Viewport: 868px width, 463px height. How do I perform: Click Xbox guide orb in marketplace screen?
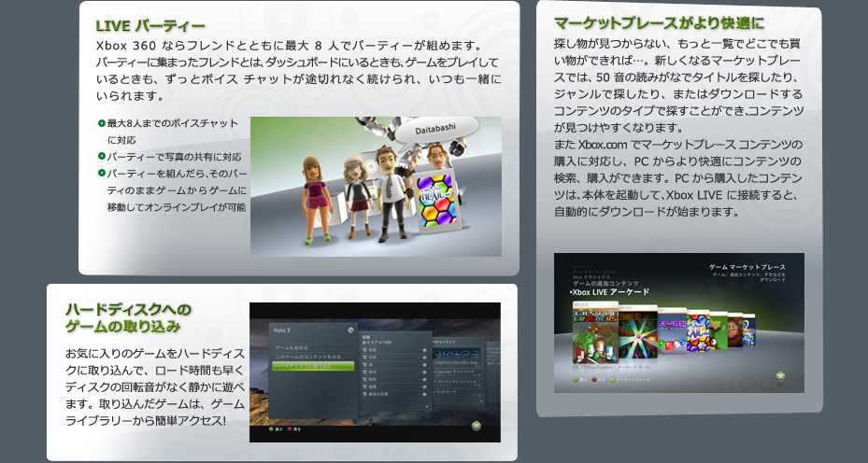pos(780,375)
